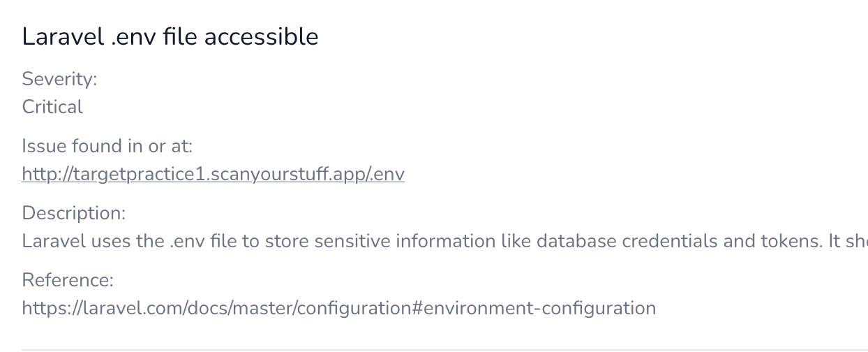868x352 pixels.
Task: Select the "Critical" severity value
Action: click(52, 107)
